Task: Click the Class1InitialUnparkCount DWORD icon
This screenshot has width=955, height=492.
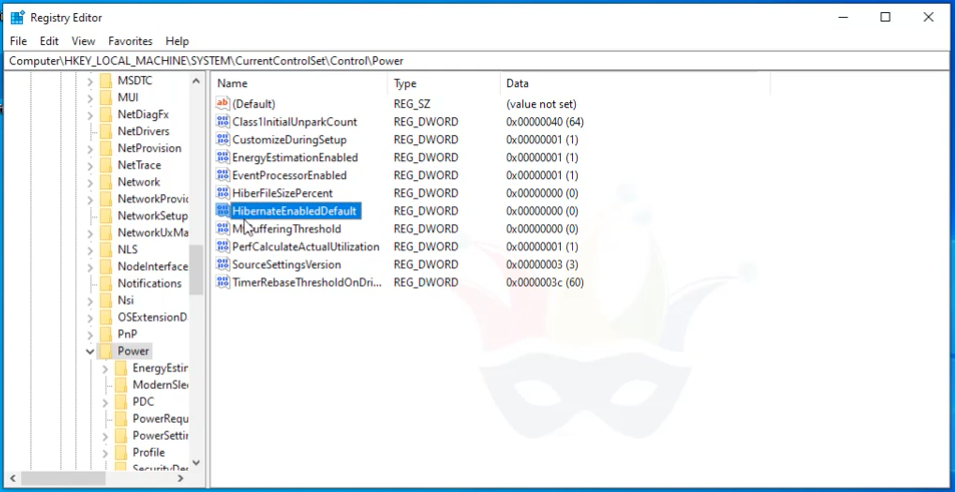Action: click(223, 122)
